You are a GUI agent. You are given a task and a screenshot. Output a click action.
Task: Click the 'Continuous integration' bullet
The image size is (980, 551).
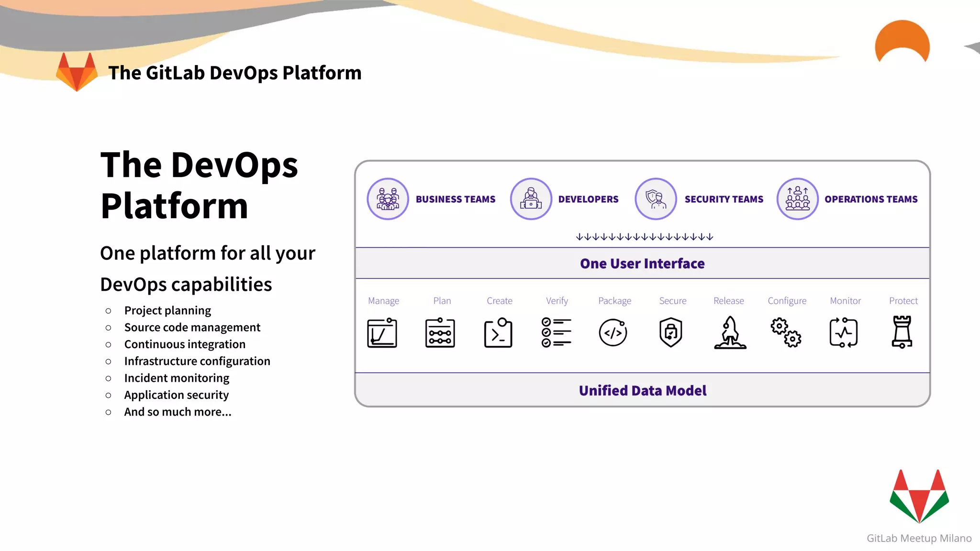(x=185, y=344)
